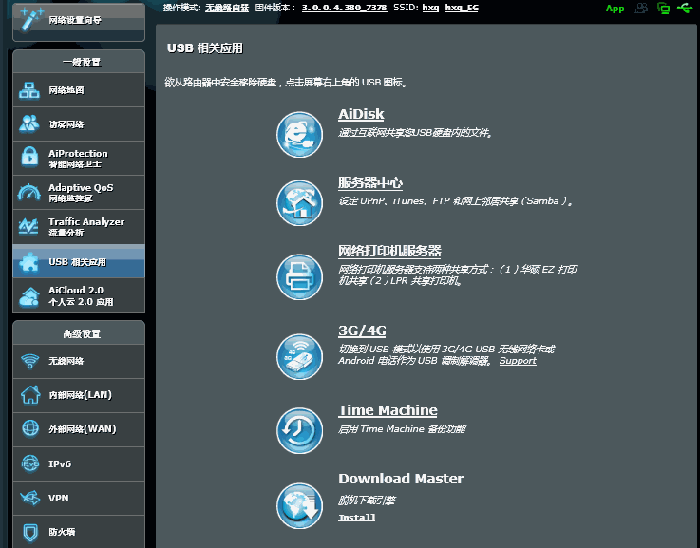700x548 pixels.
Task: Go to Adaptive QoS menu entry
Action: pos(79,192)
